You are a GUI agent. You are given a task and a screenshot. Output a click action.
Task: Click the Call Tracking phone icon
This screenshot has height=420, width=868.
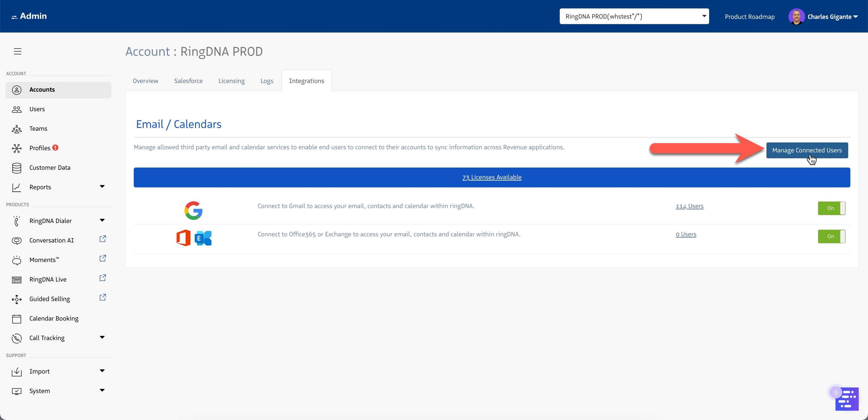click(16, 338)
